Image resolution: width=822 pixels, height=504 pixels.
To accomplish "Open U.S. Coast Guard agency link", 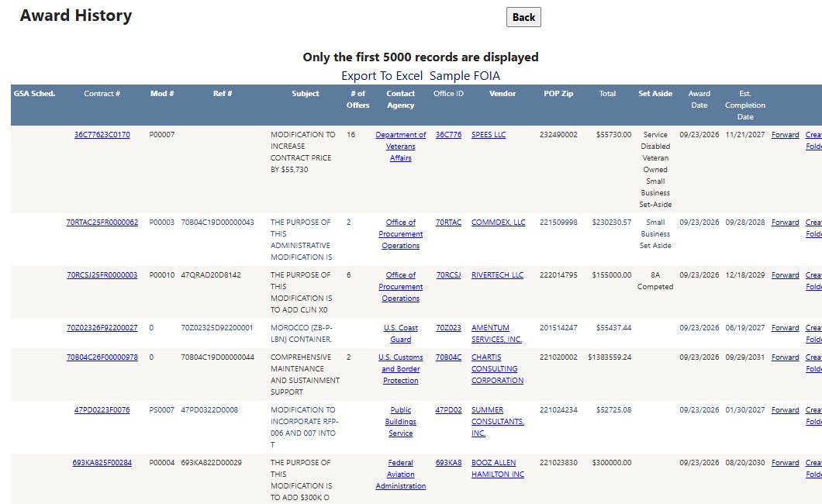I will pos(400,333).
